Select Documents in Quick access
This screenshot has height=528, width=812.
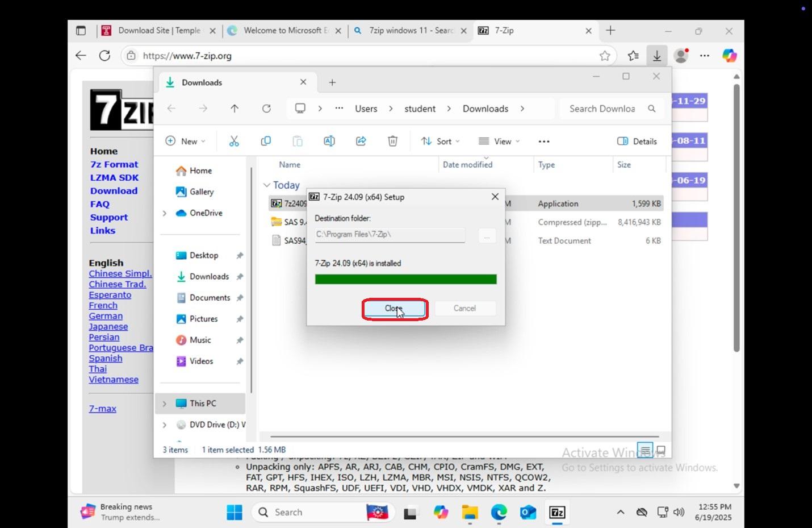[x=210, y=298]
